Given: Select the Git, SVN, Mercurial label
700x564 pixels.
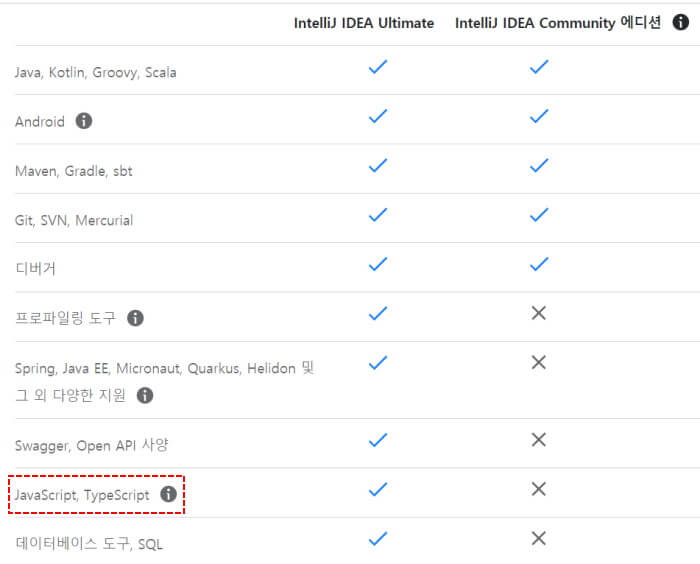Looking at the screenshot, I should (74, 220).
